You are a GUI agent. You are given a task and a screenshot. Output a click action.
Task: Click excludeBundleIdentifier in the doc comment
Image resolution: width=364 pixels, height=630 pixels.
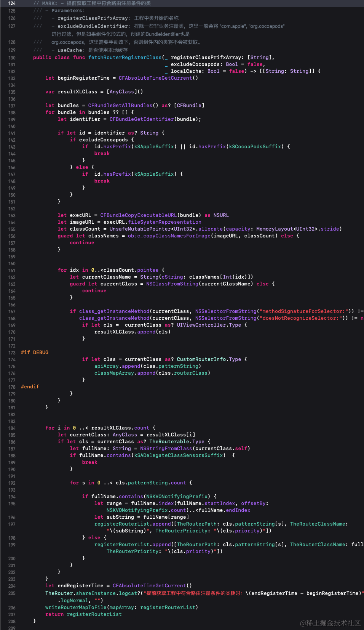click(93, 26)
